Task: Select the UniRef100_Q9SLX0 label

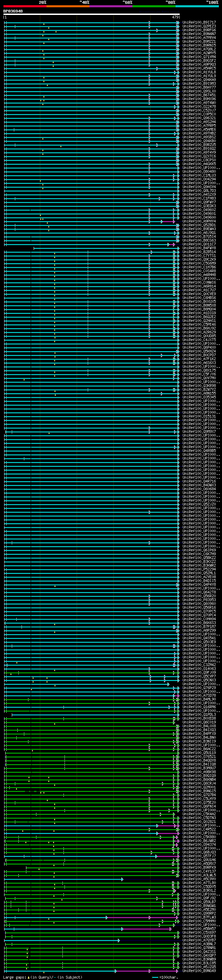Action: point(199,91)
